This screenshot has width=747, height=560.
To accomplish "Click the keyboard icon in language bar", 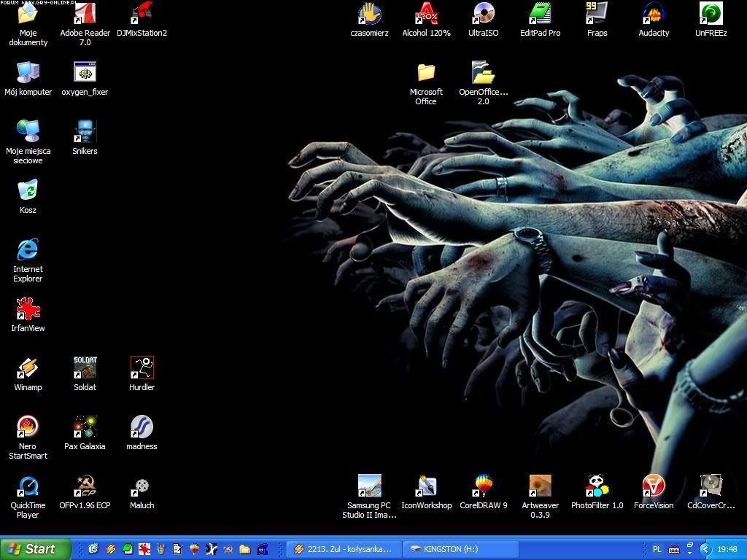I will [674, 550].
